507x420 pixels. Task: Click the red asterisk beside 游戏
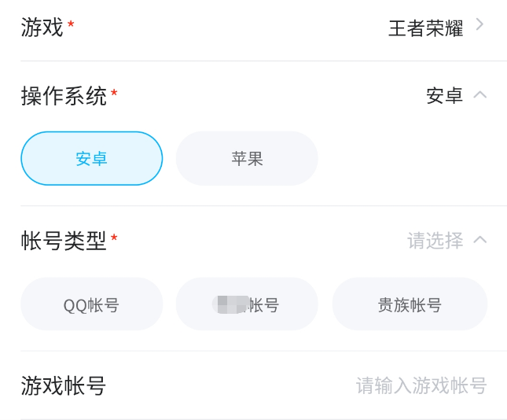(71, 25)
